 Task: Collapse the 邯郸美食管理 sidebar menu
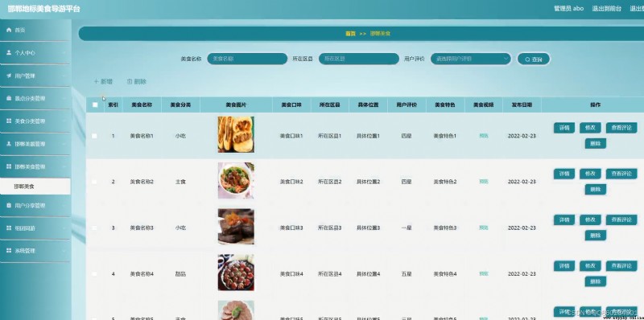pos(35,167)
